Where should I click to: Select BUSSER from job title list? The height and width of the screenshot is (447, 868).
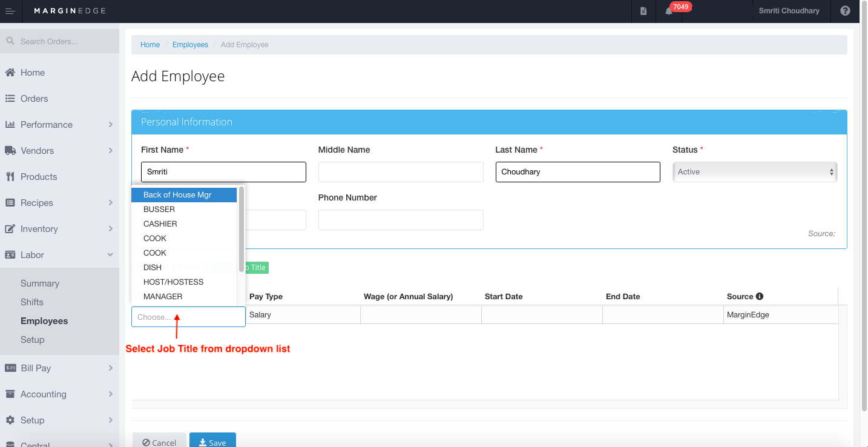pos(184,210)
